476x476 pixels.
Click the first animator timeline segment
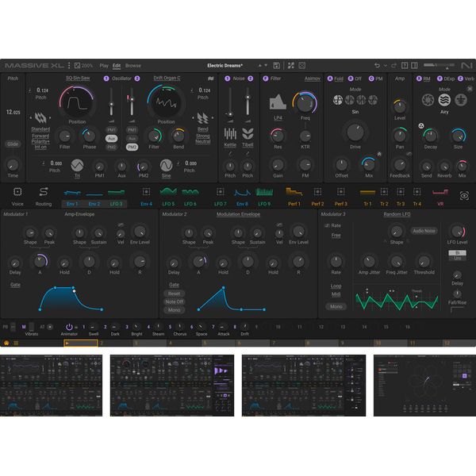pos(81,343)
